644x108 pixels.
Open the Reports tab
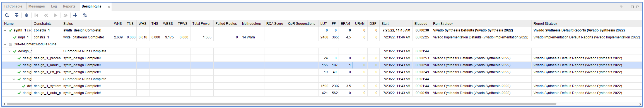click(69, 6)
